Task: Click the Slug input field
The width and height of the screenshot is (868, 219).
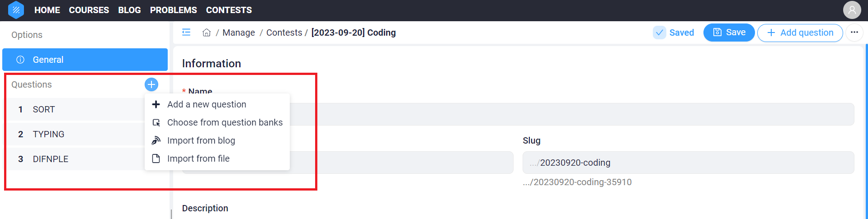Action: click(x=688, y=163)
